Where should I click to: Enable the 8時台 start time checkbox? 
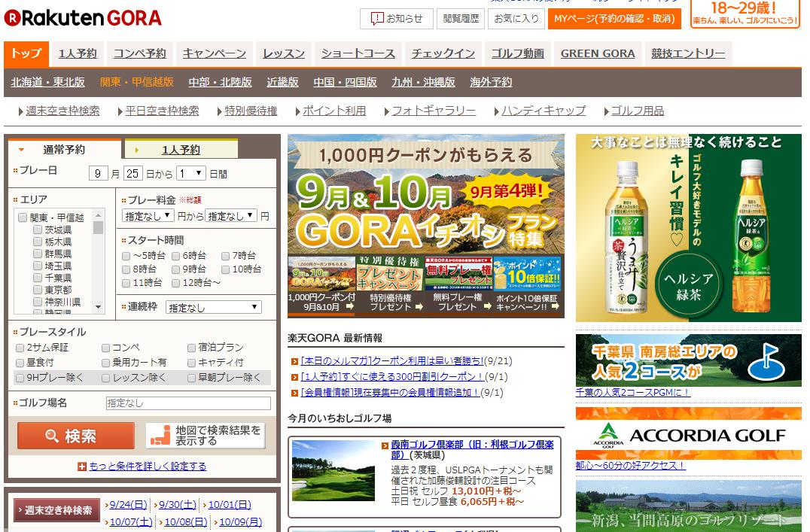(x=126, y=269)
